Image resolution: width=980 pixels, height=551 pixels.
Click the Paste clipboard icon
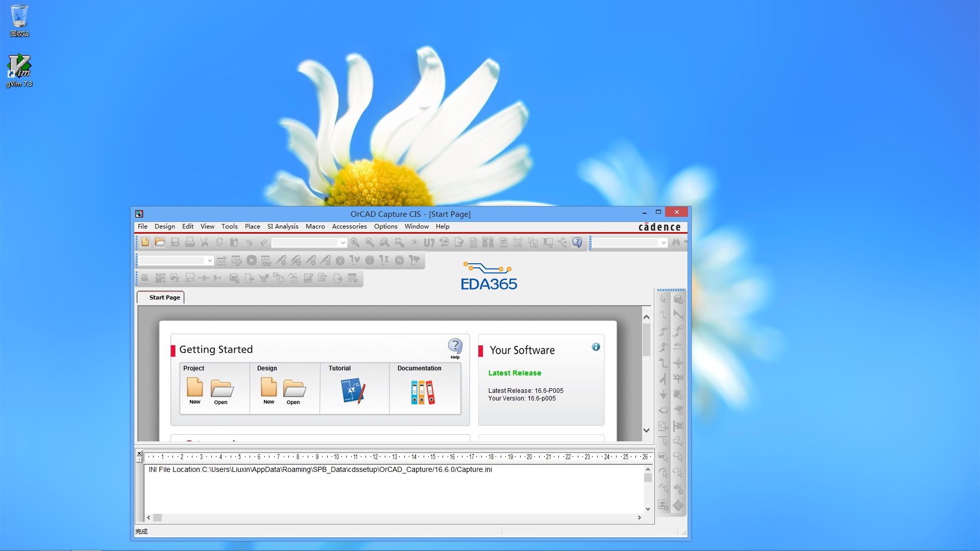click(234, 242)
